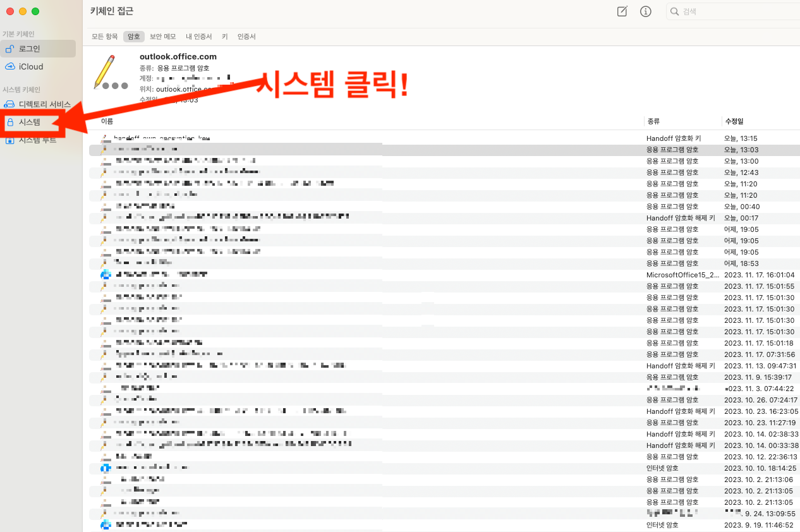Image resolution: width=800 pixels, height=532 pixels.
Task: Select the 시스템 루트 keychain
Action: [x=30, y=140]
